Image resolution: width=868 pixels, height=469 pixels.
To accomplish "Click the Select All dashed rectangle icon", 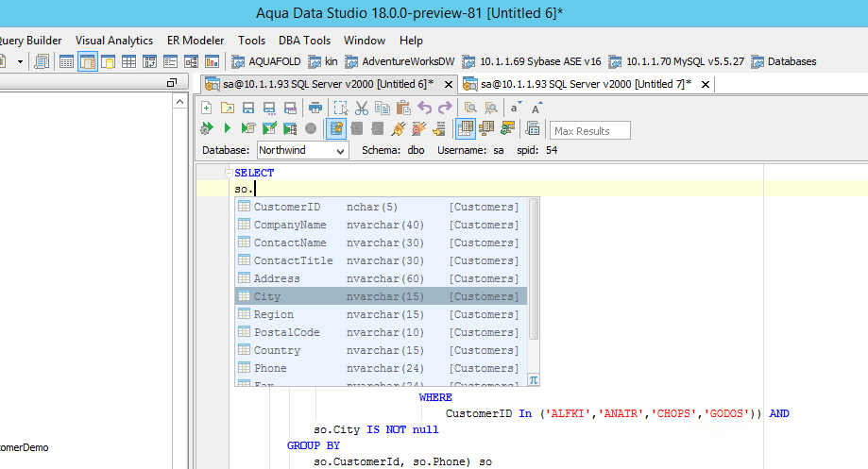I will (x=341, y=108).
